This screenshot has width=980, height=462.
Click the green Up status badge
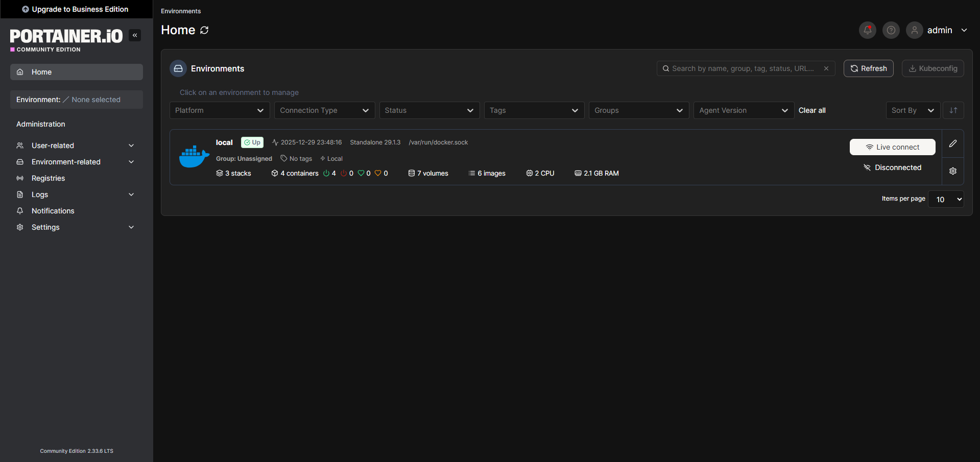pyautogui.click(x=252, y=142)
